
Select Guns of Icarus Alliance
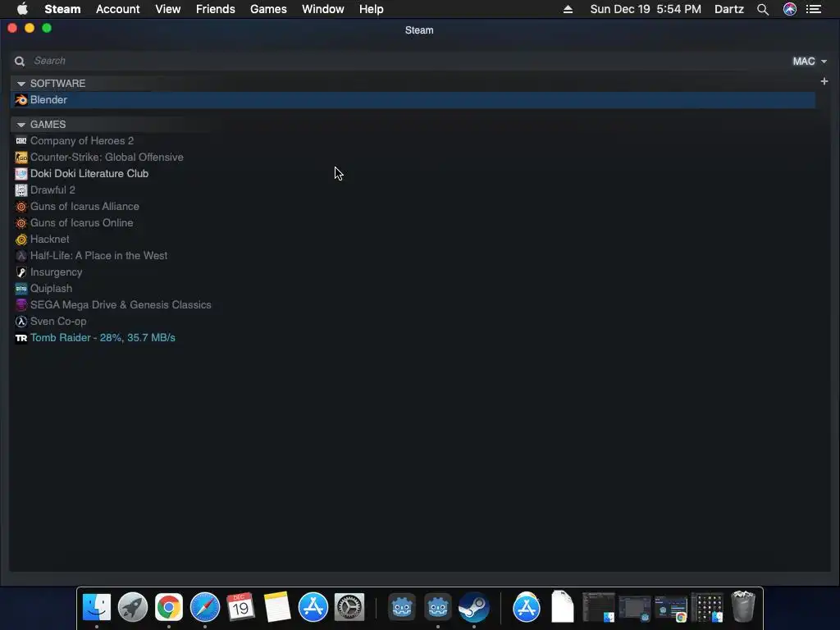coord(84,206)
